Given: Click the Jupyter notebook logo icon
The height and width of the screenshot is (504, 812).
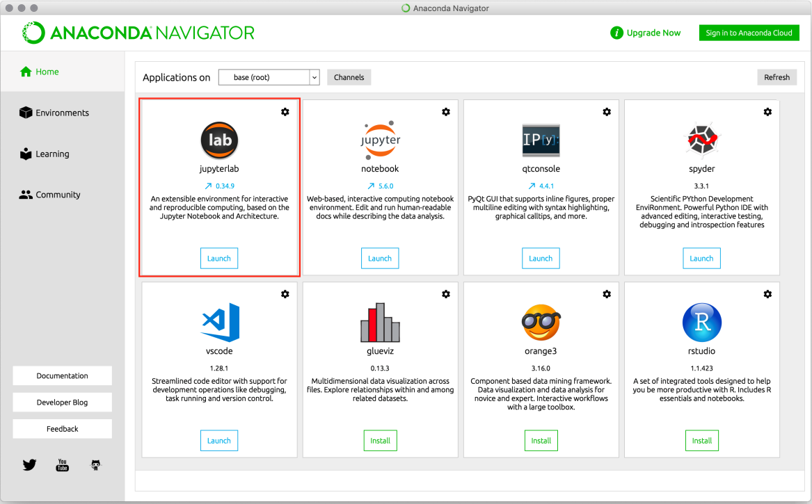Looking at the screenshot, I should [380, 140].
